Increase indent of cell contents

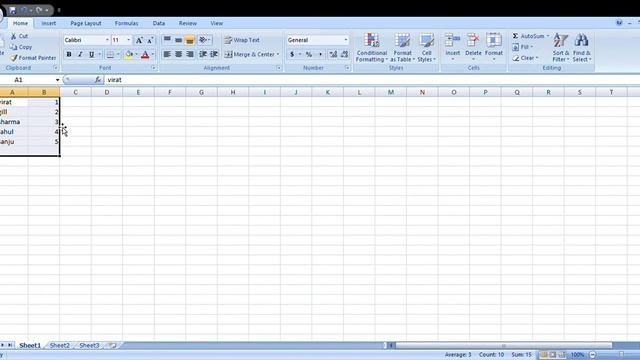213,54
